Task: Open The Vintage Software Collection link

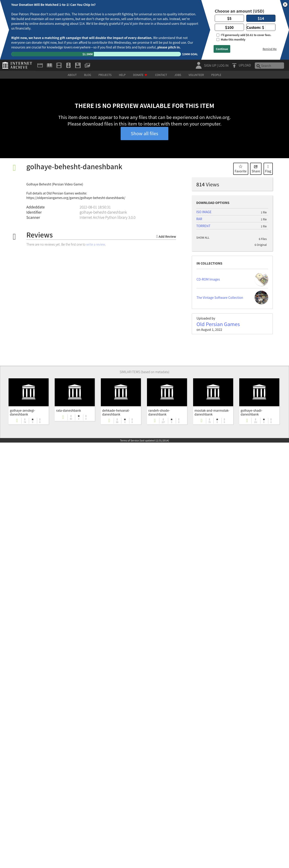Action: [220, 297]
